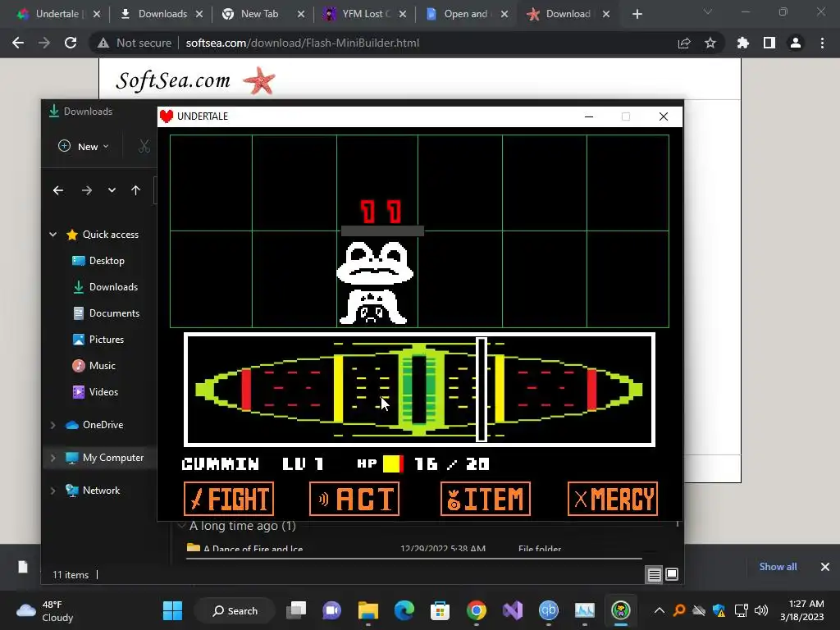Open Chrome profile avatar menu
This screenshot has width=840, height=630.
tap(796, 43)
